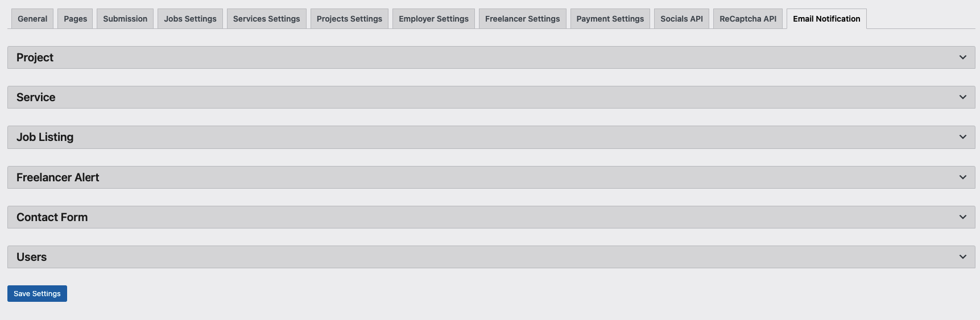Screen dimensions: 980x320
Task: Open Freelancer Settings tab
Action: click(x=522, y=19)
